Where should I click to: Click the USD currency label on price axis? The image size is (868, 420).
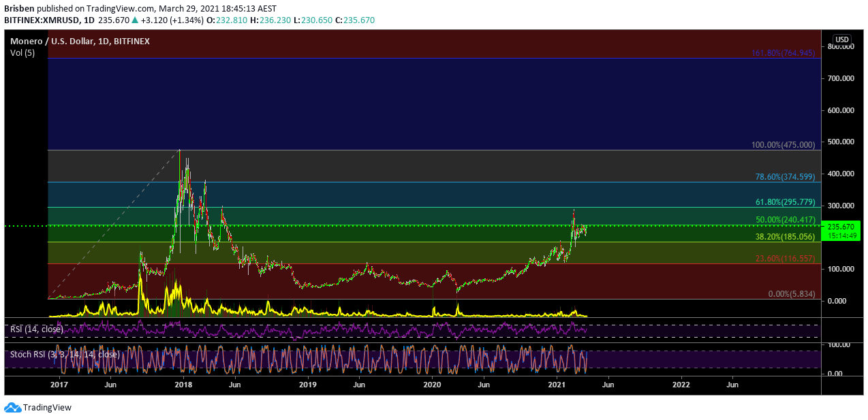(842, 39)
